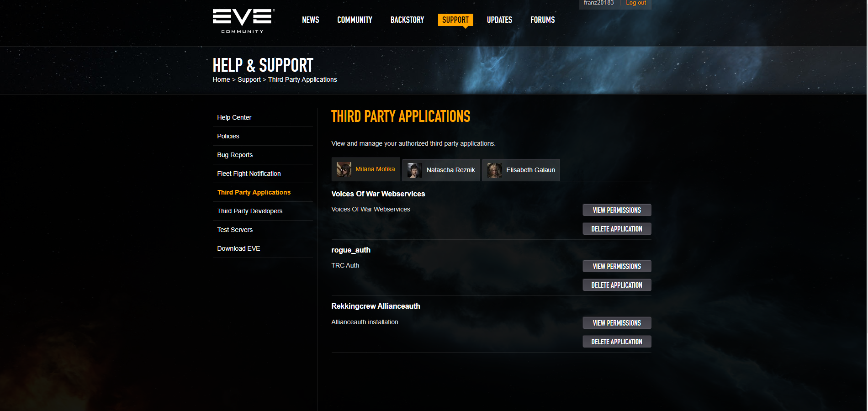Log out of the account

tap(636, 3)
